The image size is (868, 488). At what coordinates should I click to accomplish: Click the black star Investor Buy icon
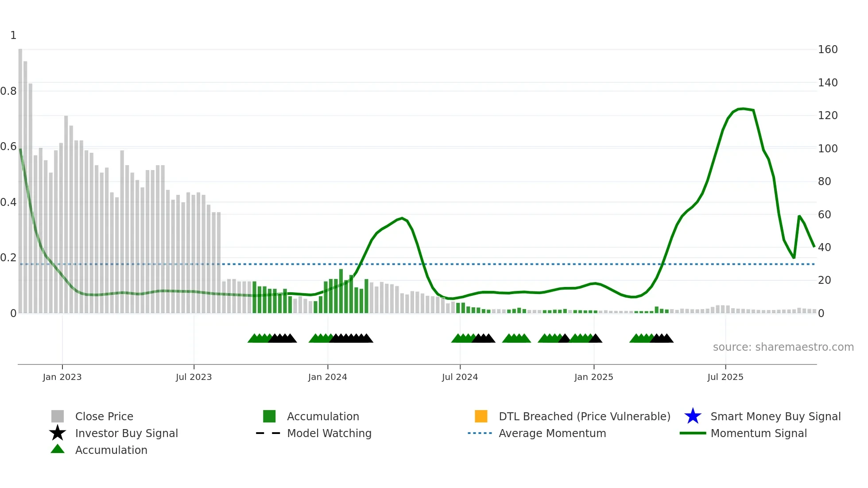58,433
